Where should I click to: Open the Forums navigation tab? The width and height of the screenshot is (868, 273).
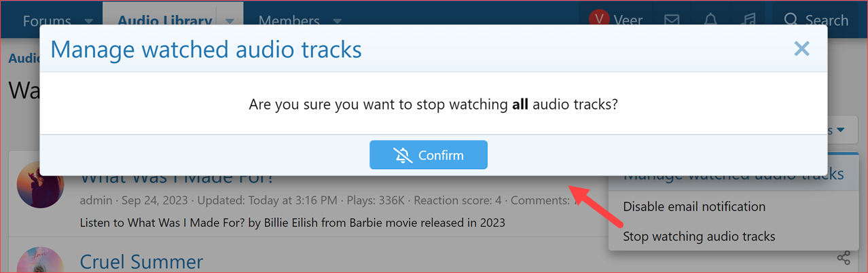pos(46,20)
